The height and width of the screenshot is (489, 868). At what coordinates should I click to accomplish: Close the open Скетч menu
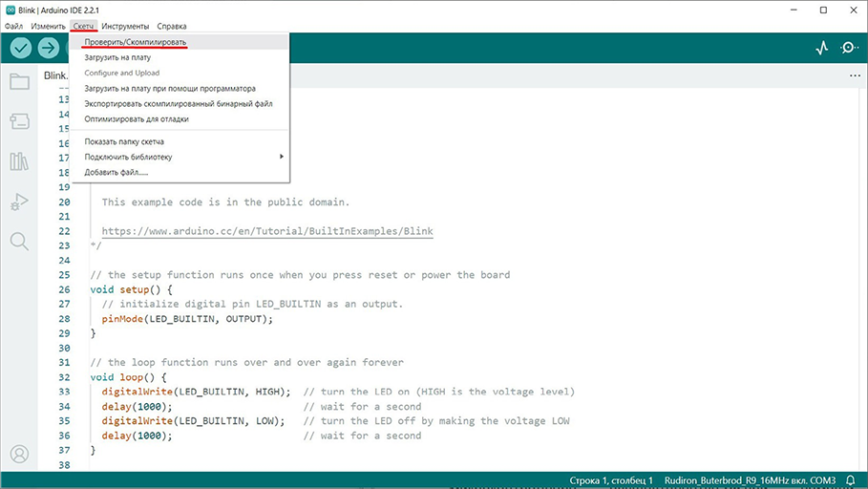84,26
